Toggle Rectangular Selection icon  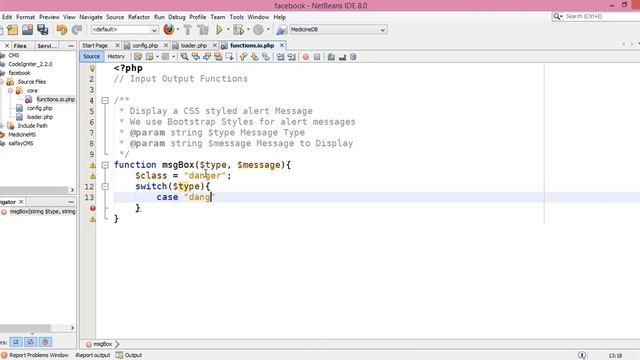tap(230, 57)
